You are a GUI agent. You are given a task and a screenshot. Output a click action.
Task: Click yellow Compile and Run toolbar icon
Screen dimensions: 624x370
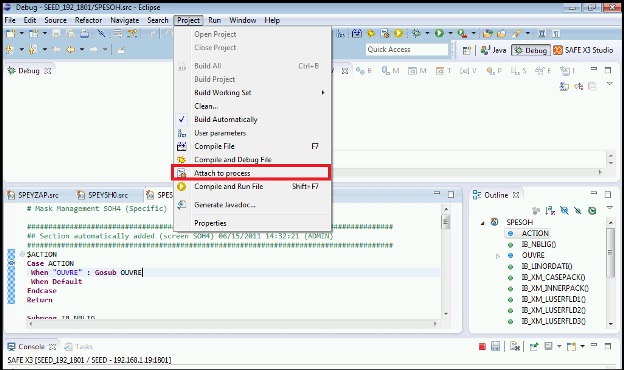point(398,33)
